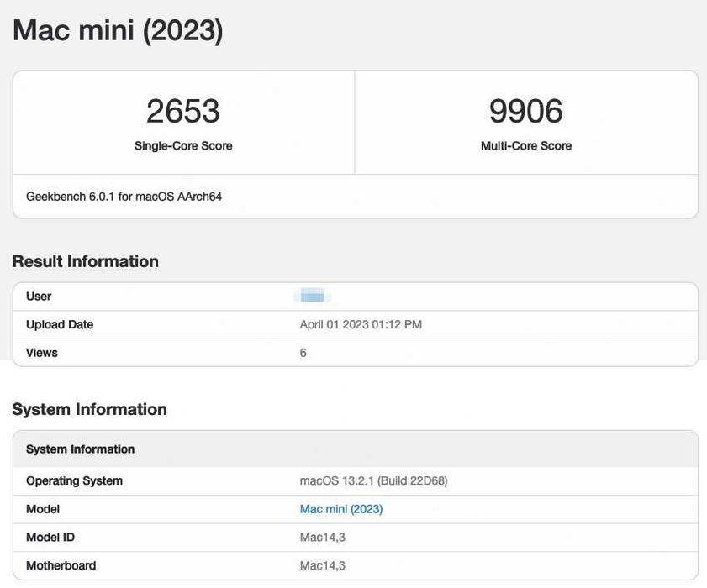Click the System Information table header row

coord(356,449)
